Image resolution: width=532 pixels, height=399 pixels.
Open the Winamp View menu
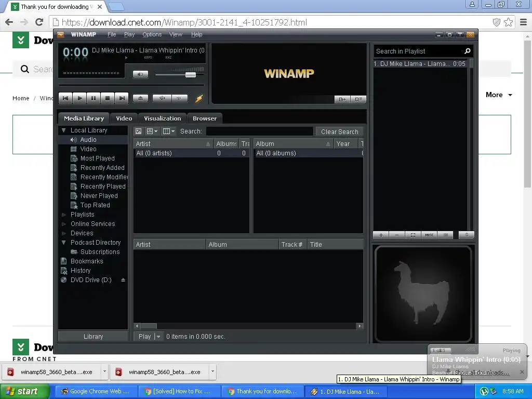pyautogui.click(x=176, y=34)
